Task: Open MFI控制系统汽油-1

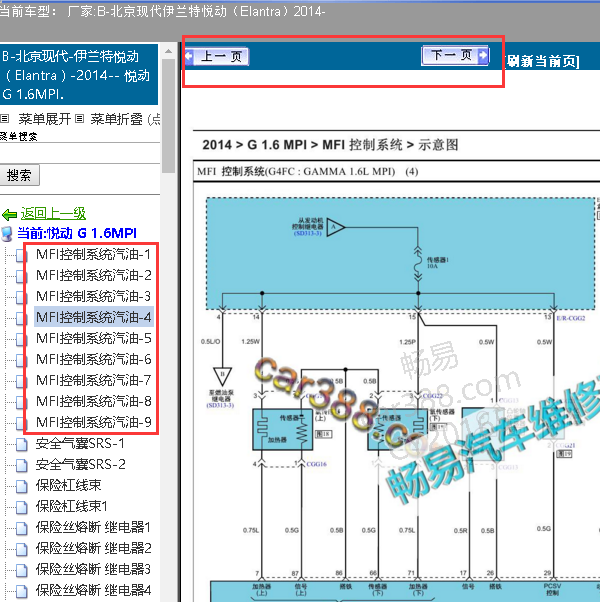Action: (94, 254)
